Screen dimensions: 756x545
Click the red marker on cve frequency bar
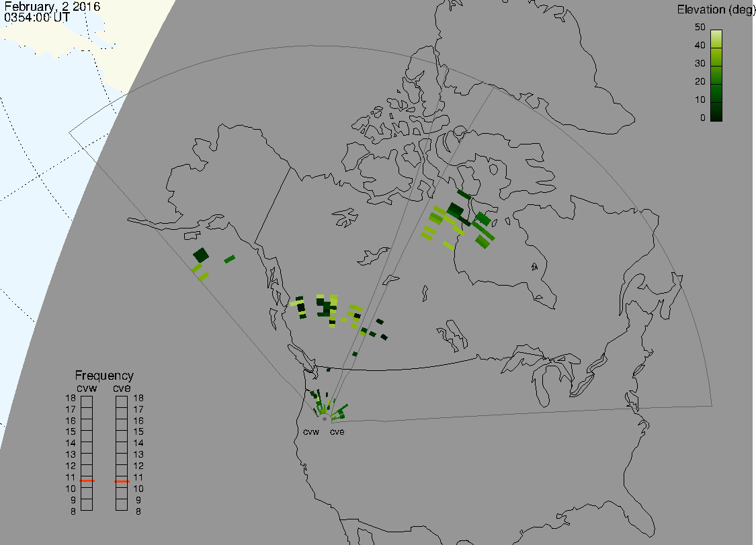[x=122, y=481]
